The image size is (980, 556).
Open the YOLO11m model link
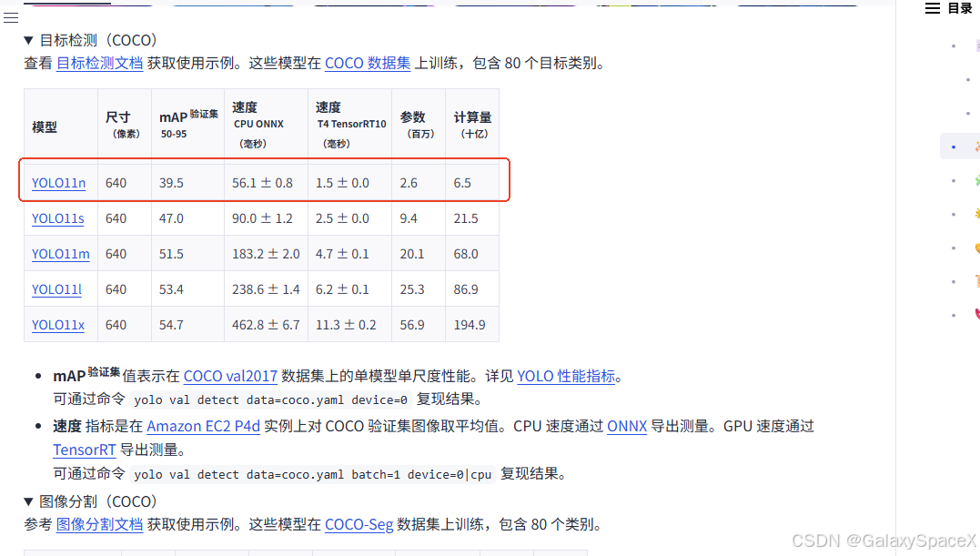tap(61, 254)
